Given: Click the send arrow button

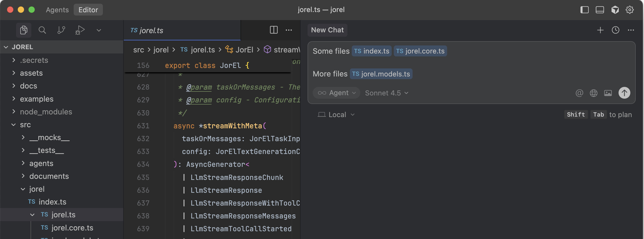Looking at the screenshot, I should pyautogui.click(x=624, y=93).
